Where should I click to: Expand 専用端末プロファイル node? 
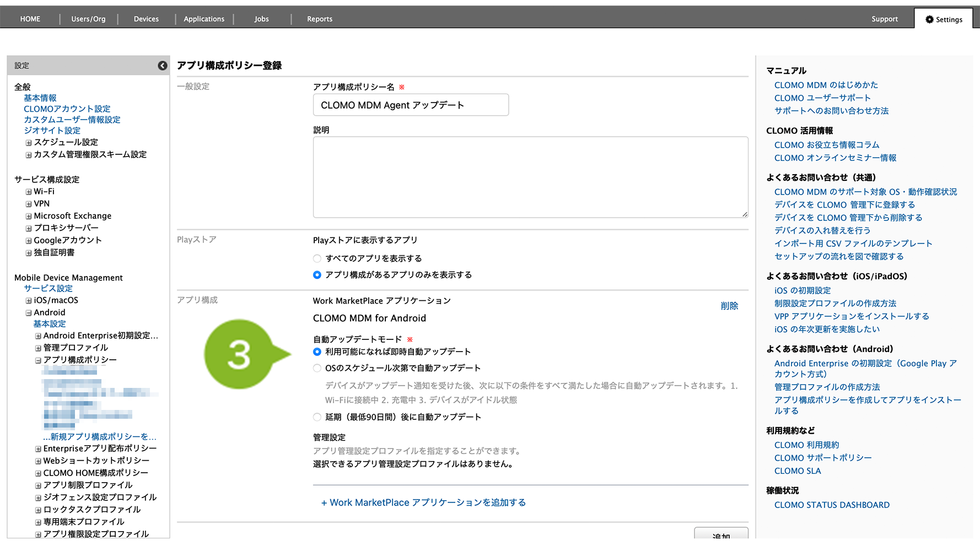(x=38, y=522)
